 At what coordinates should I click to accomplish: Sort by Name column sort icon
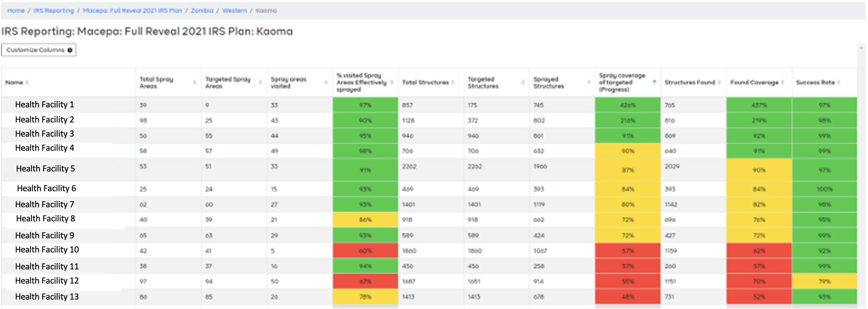tap(27, 82)
